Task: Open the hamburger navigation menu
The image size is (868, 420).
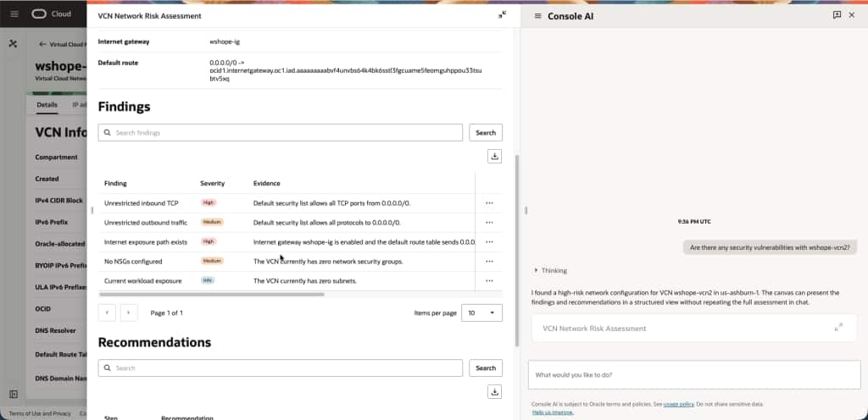Action: 14,14
